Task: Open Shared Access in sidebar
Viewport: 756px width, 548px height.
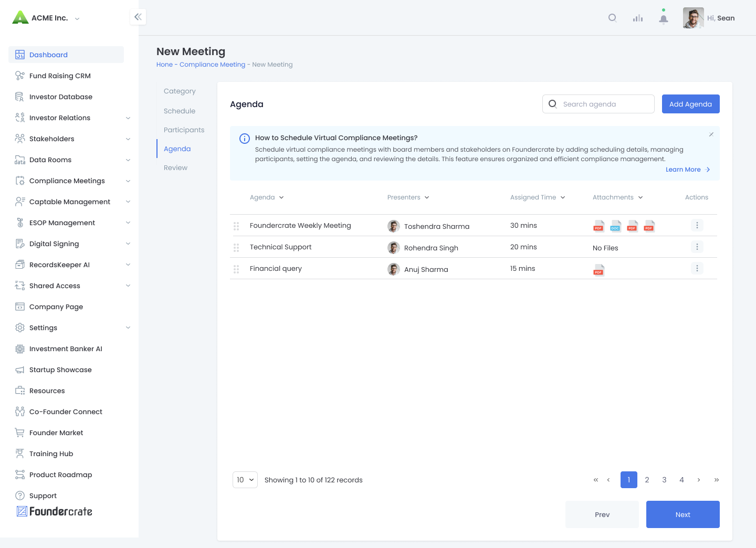Action: pyautogui.click(x=55, y=286)
